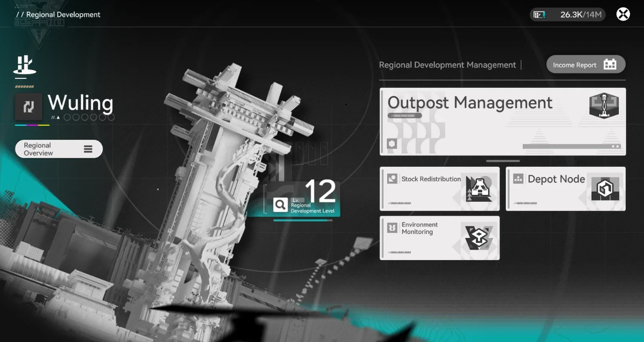Click the region emblem above Wuling
Screen dimensions: 644x342
coord(24,65)
